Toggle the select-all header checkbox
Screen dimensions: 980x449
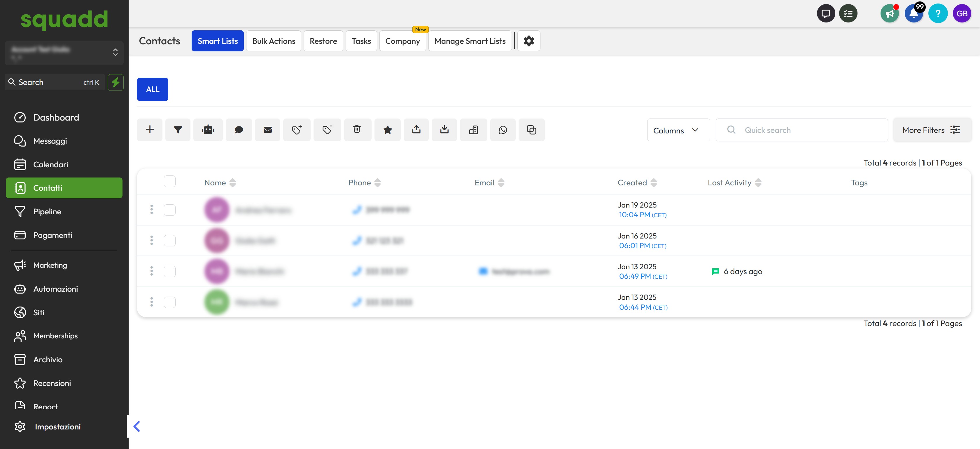170,181
